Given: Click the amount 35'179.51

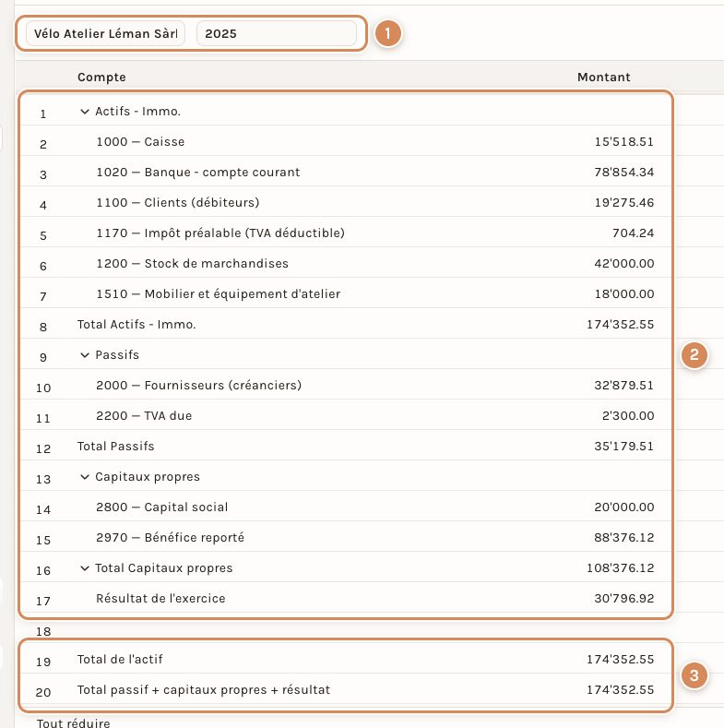Looking at the screenshot, I should pos(624,447).
